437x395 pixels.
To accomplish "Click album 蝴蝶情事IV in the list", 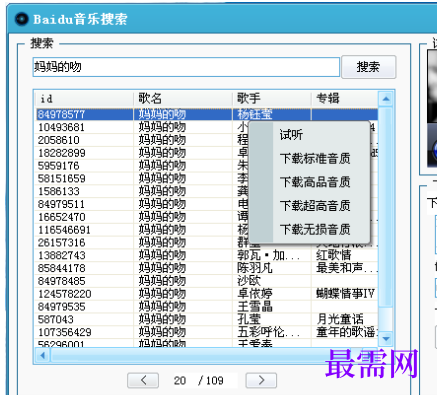I will pyautogui.click(x=346, y=294).
